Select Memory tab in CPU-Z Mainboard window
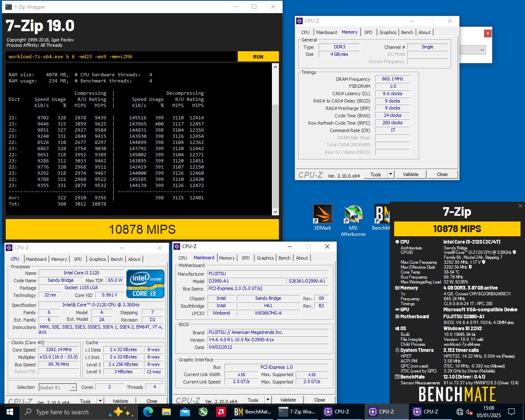This screenshot has height=420, width=525. 227,258
